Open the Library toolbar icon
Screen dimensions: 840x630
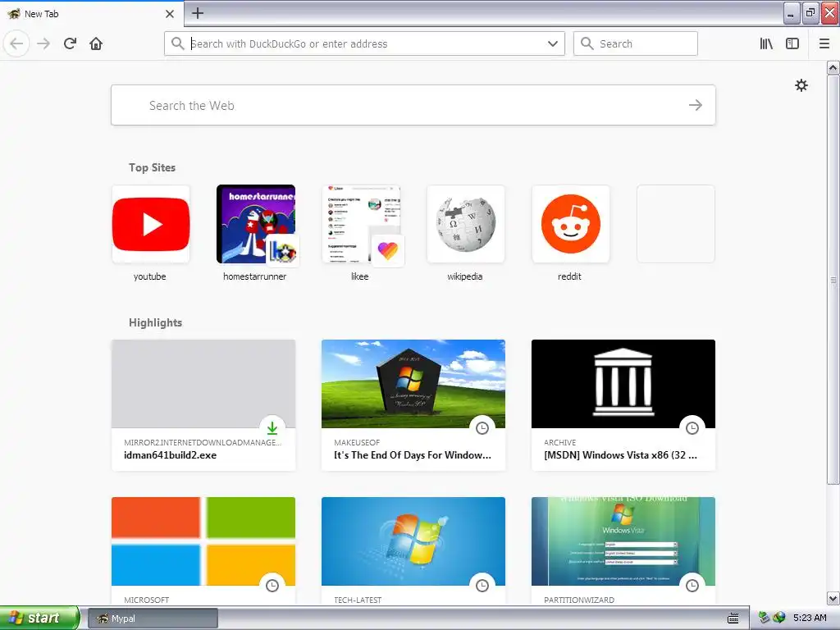[766, 43]
